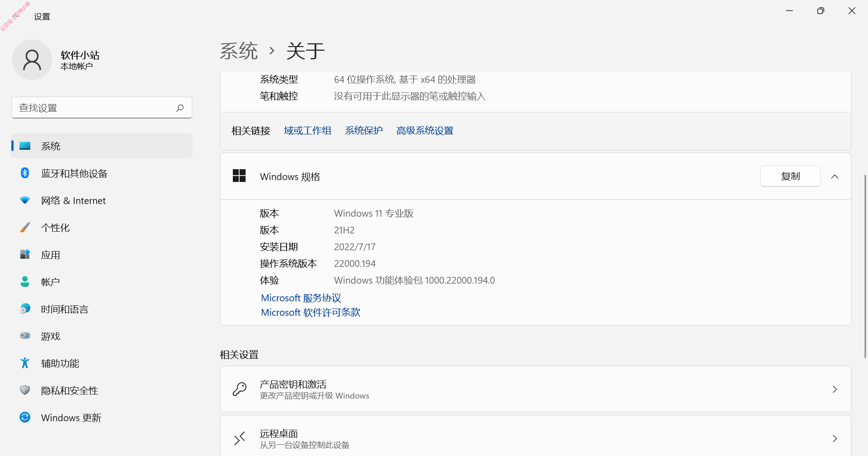Select 帐户 in the sidebar
868x456 pixels.
click(x=102, y=282)
